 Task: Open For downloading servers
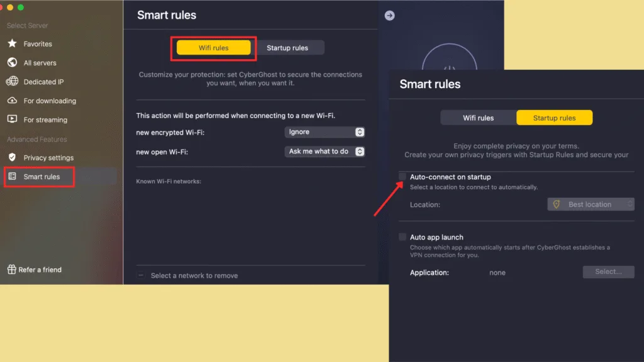(x=50, y=101)
